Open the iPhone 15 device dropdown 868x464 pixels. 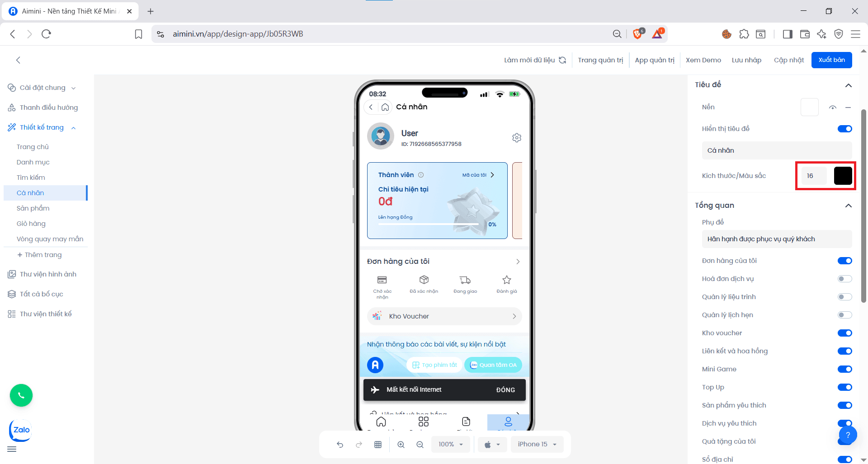537,444
